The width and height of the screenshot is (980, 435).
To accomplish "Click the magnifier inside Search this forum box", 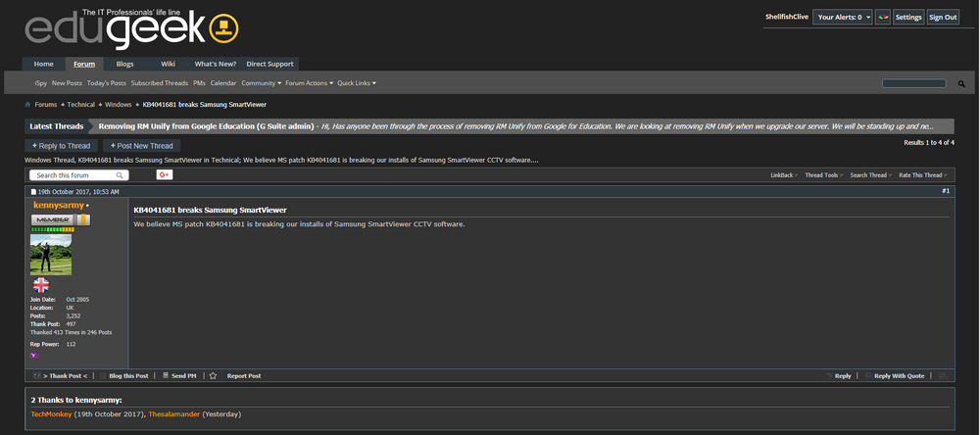I will (120, 175).
